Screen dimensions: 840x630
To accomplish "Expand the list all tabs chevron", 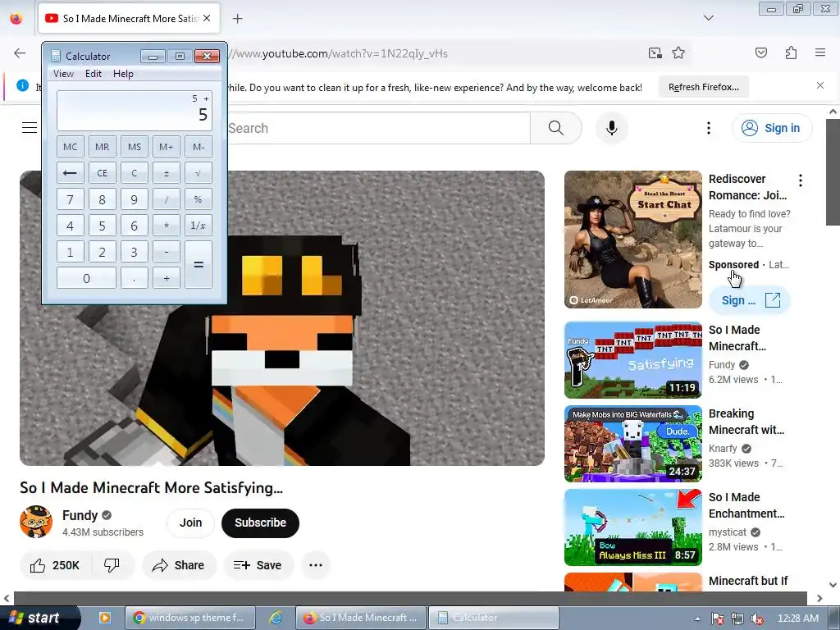I will click(x=708, y=18).
